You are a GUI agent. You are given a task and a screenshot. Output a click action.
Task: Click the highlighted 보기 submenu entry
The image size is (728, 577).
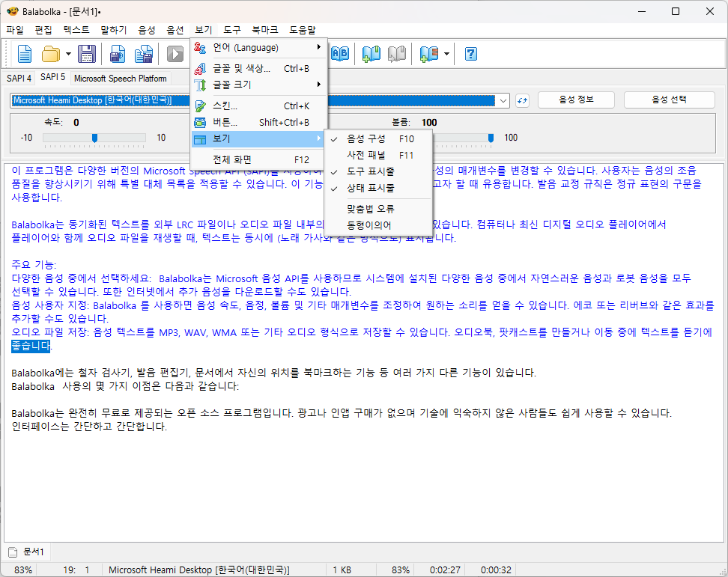pos(259,138)
